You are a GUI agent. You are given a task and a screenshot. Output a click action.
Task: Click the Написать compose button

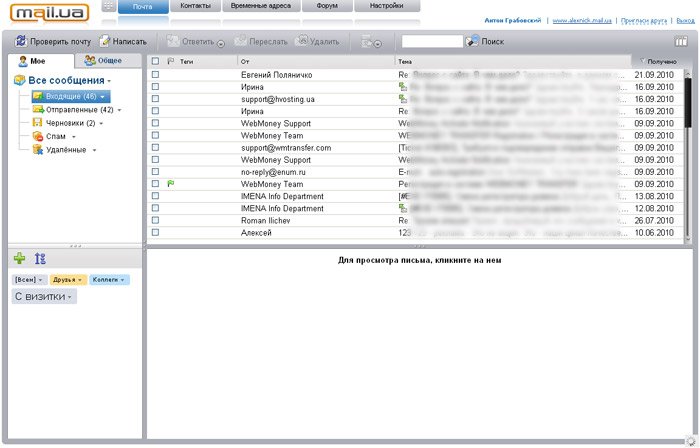coord(123,41)
